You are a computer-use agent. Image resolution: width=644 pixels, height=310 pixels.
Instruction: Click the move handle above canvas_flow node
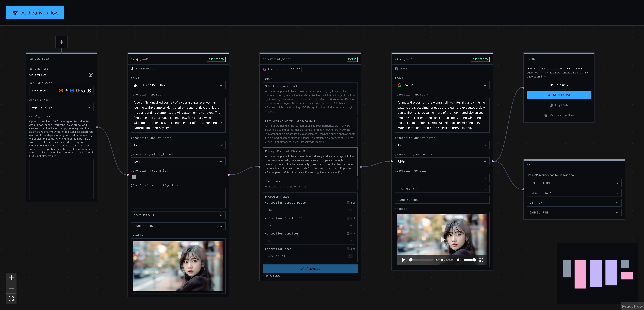coord(61,42)
